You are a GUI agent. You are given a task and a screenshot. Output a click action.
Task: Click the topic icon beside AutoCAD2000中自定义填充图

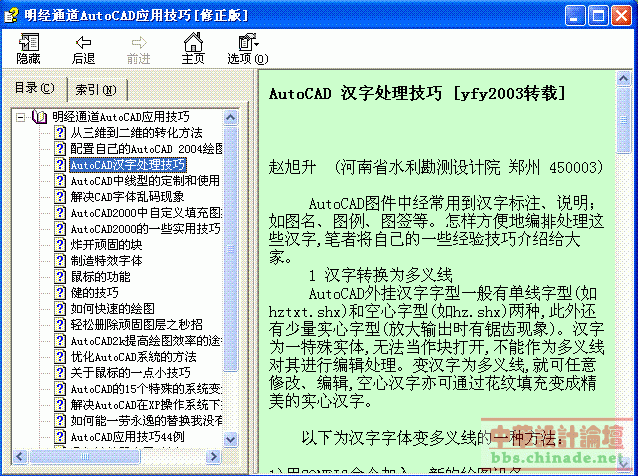60,213
